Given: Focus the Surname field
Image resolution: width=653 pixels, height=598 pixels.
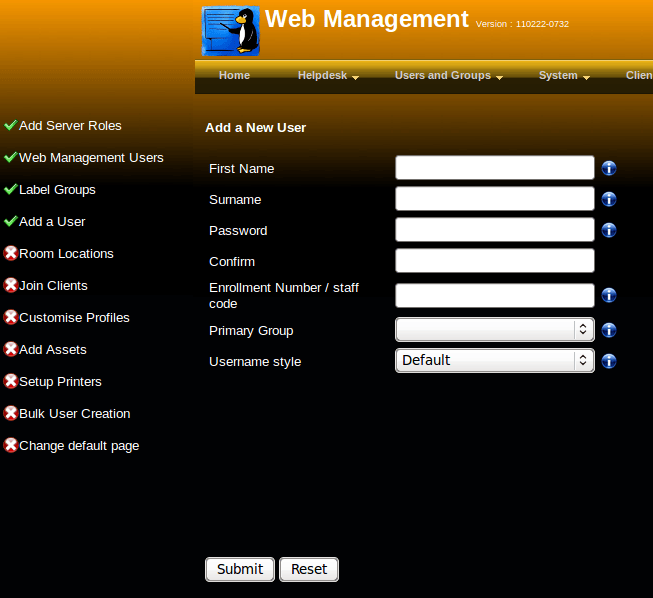Looking at the screenshot, I should (x=495, y=198).
